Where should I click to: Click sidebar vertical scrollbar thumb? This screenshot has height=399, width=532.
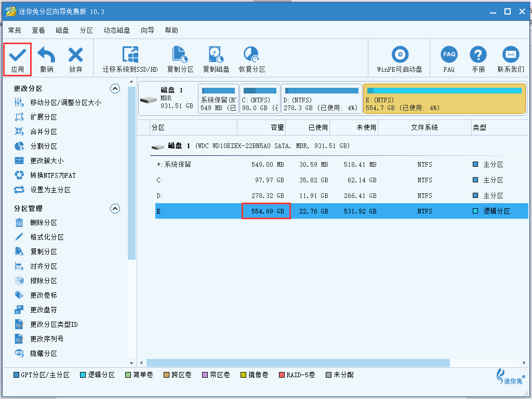[x=131, y=173]
